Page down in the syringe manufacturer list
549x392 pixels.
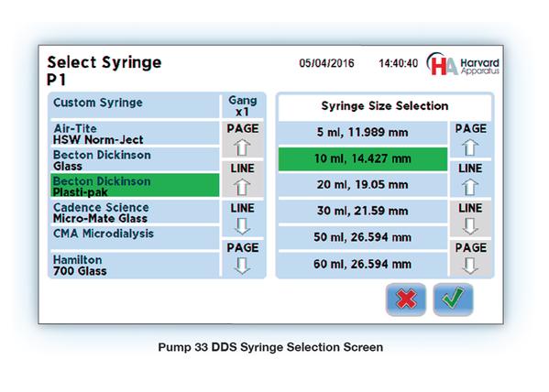point(243,258)
